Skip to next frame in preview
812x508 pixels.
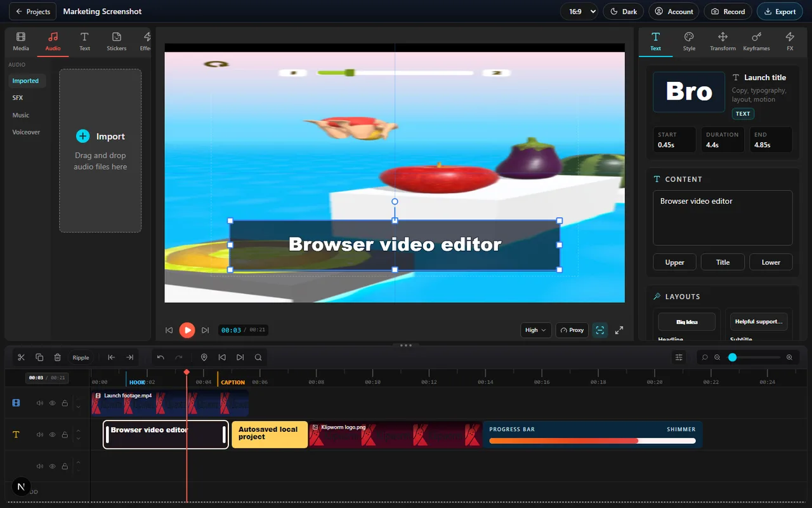[205, 330]
